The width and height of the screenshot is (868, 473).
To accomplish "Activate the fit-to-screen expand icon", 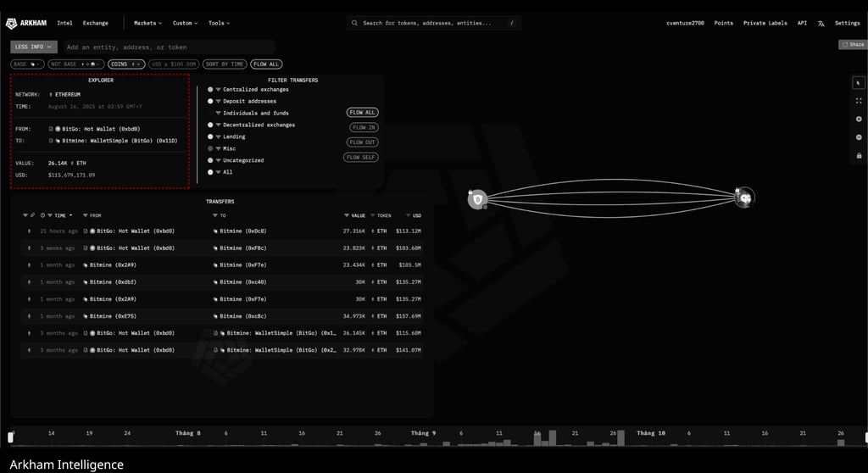I will pyautogui.click(x=859, y=101).
